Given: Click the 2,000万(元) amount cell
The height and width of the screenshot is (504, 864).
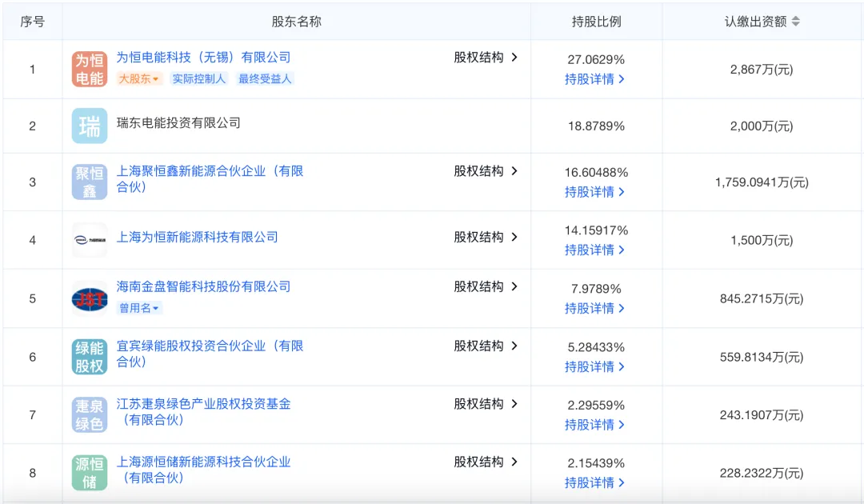Looking at the screenshot, I should (x=762, y=126).
